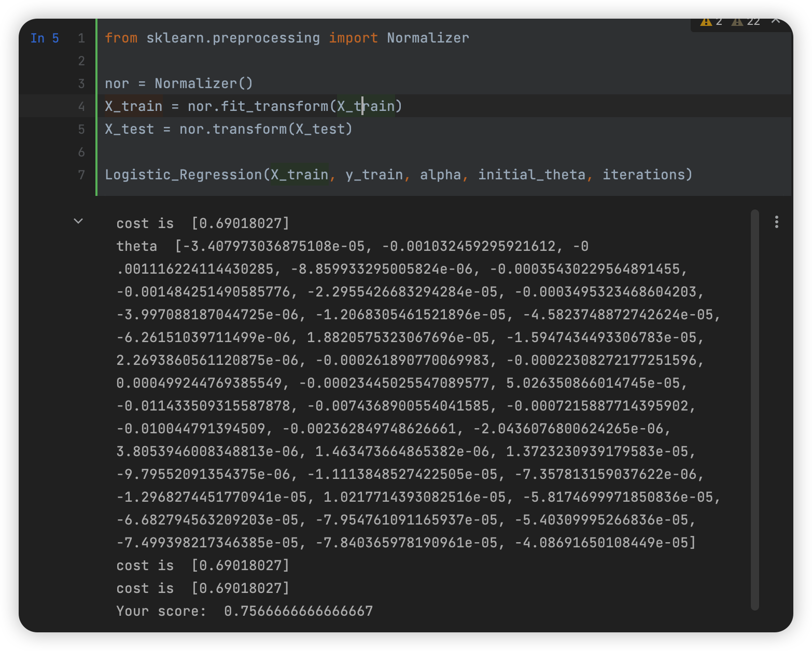812x651 pixels.
Task: Click line number 7 in the gutter
Action: [x=81, y=175]
